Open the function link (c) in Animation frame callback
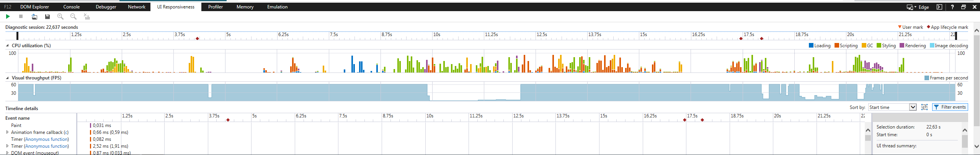The height and width of the screenshot is (155, 980). tap(66, 132)
